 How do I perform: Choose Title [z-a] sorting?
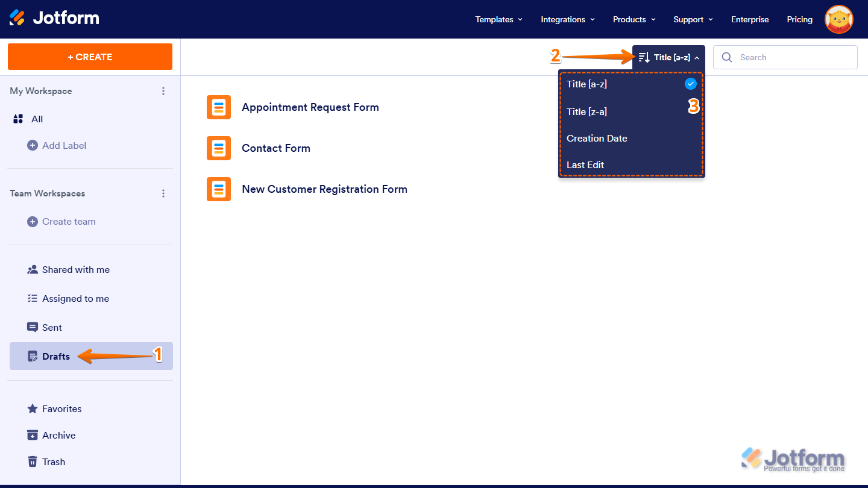[586, 111]
